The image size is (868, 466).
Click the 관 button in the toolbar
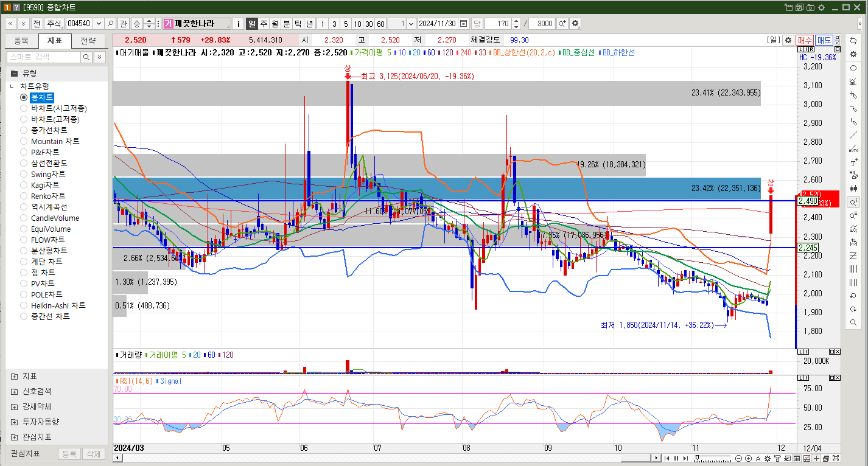(124, 24)
